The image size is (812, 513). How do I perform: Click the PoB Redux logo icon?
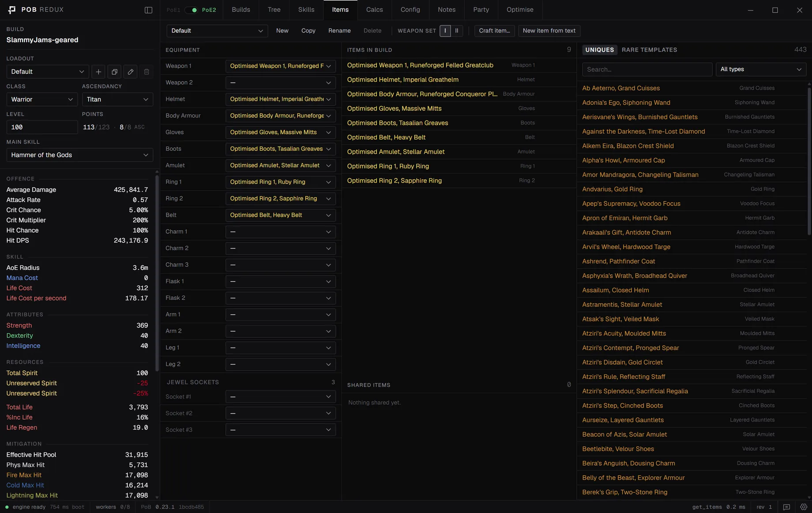[x=12, y=10]
